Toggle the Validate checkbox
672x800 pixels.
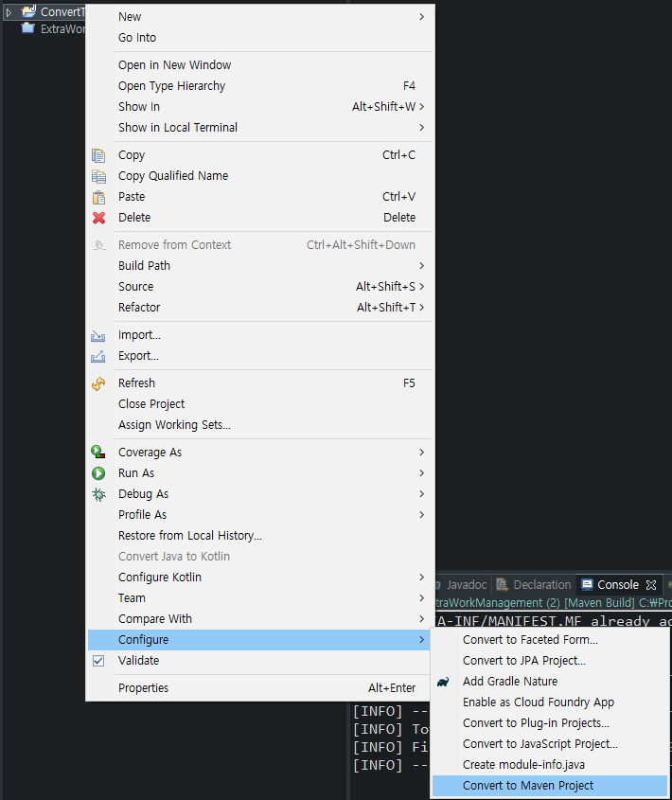pos(98,661)
